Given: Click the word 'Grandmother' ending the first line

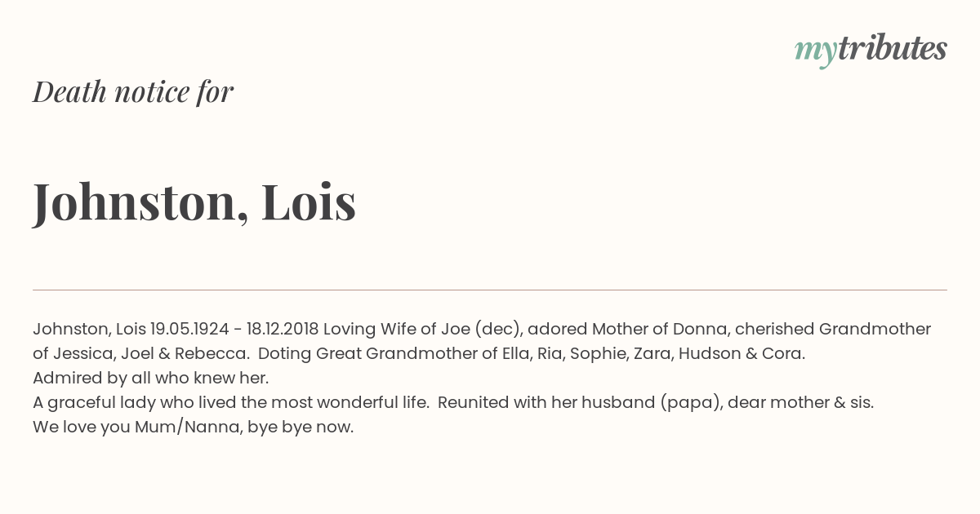Looking at the screenshot, I should (x=875, y=329).
